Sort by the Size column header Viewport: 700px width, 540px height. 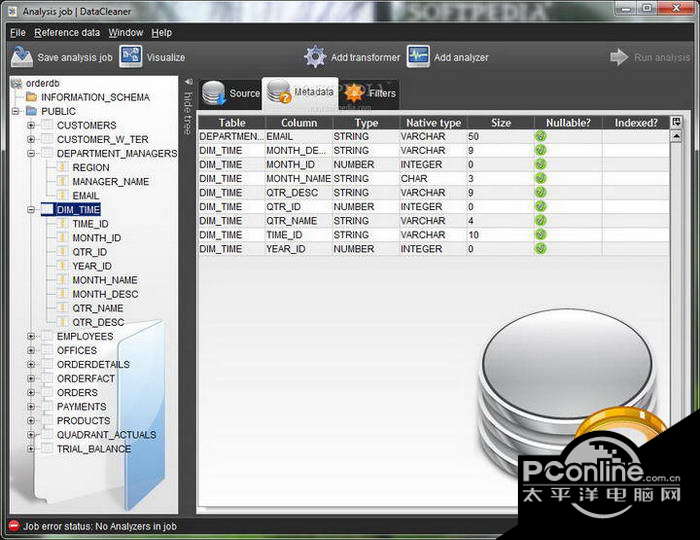tap(500, 123)
